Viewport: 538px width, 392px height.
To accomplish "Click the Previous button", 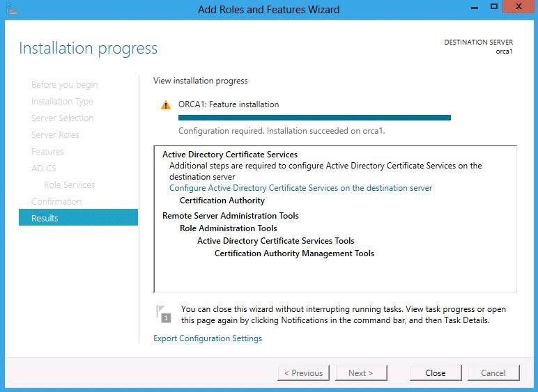I will tap(303, 373).
